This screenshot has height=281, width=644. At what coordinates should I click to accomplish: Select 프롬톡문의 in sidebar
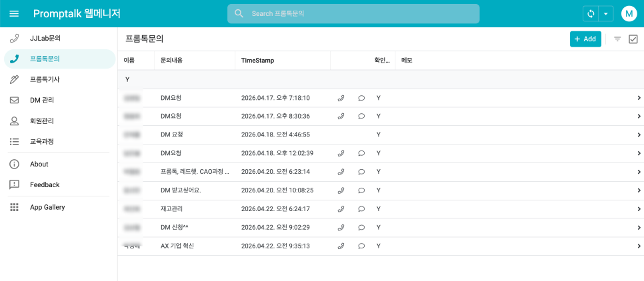tap(59, 59)
